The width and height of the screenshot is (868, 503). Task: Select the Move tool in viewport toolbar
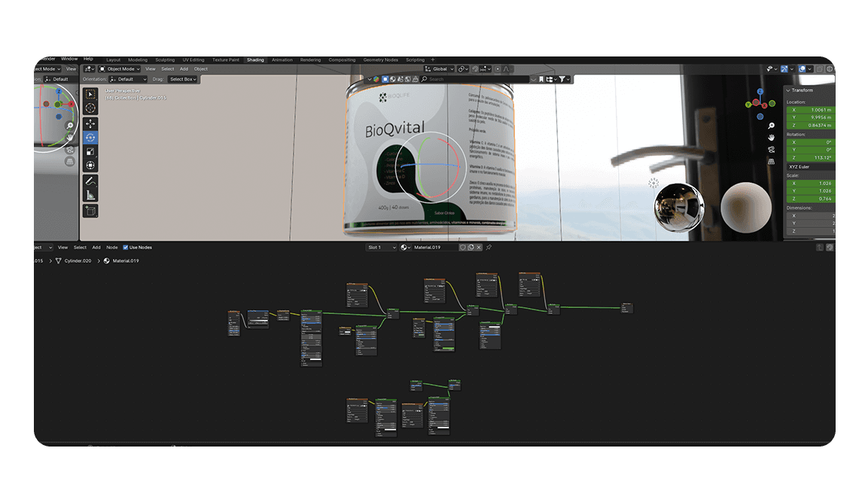tap(90, 123)
